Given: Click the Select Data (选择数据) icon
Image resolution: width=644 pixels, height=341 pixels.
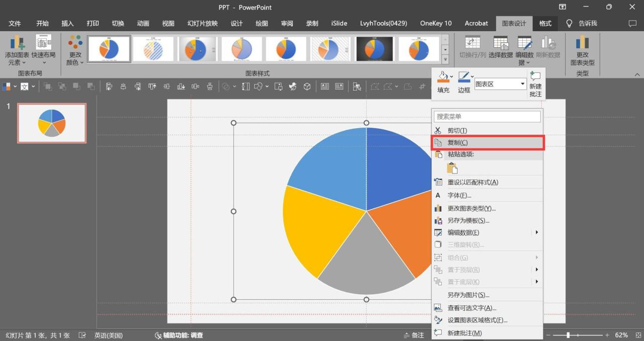Looking at the screenshot, I should 501,44.
